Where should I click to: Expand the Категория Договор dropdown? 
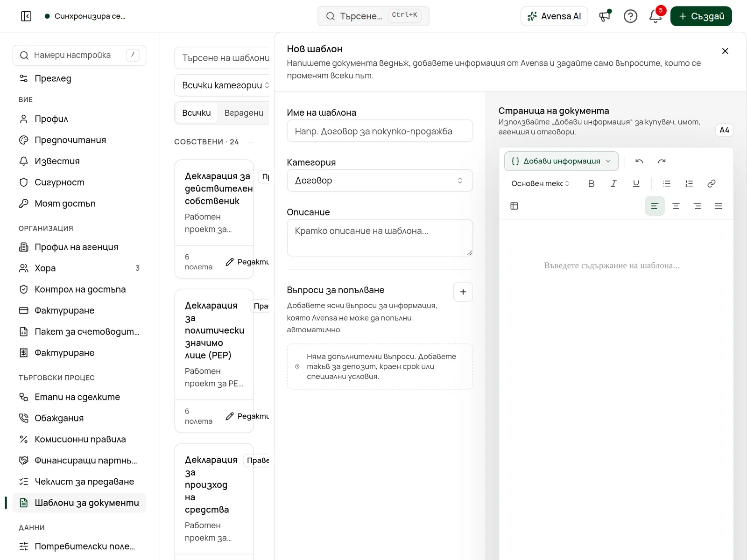pyautogui.click(x=380, y=181)
